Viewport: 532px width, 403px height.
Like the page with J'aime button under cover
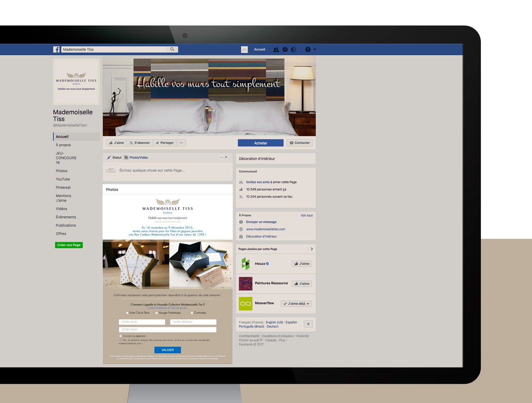coord(116,143)
